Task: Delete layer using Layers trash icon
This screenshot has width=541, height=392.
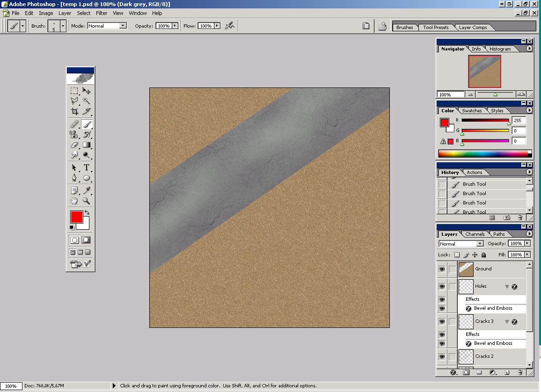Action: (x=520, y=373)
